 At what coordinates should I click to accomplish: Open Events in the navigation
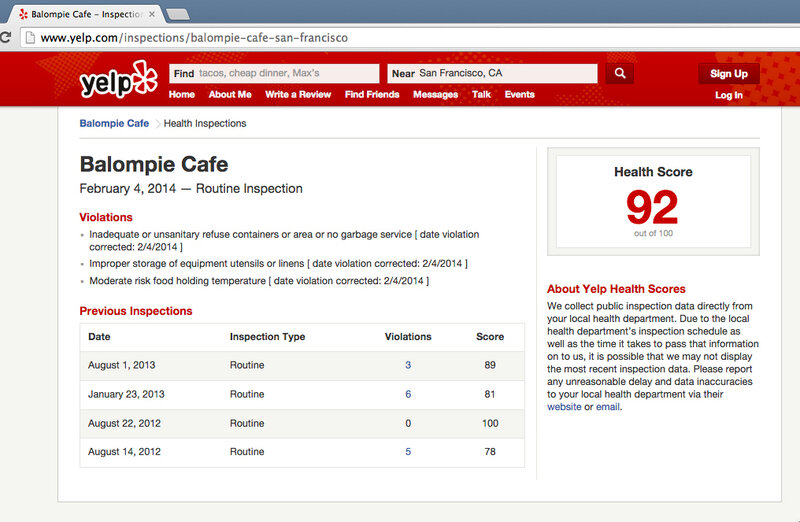pos(519,94)
